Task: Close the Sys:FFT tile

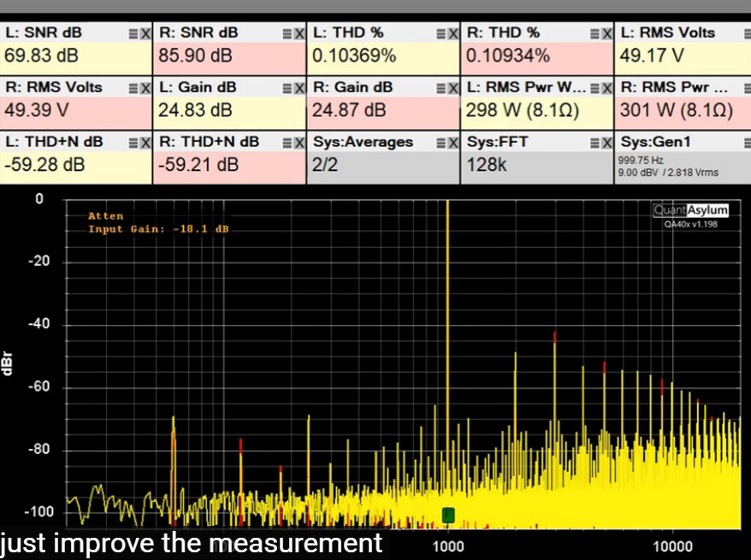Action: pyautogui.click(x=606, y=143)
